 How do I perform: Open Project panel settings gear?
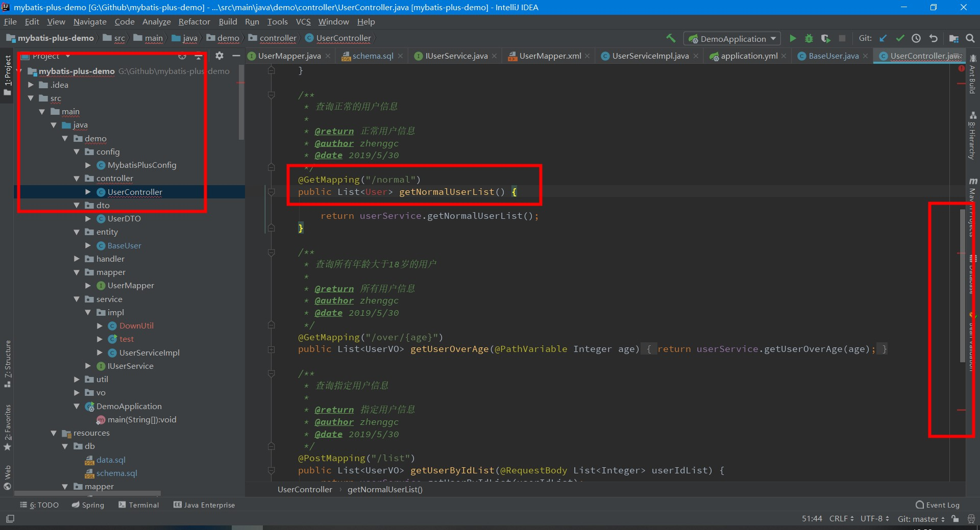click(219, 56)
